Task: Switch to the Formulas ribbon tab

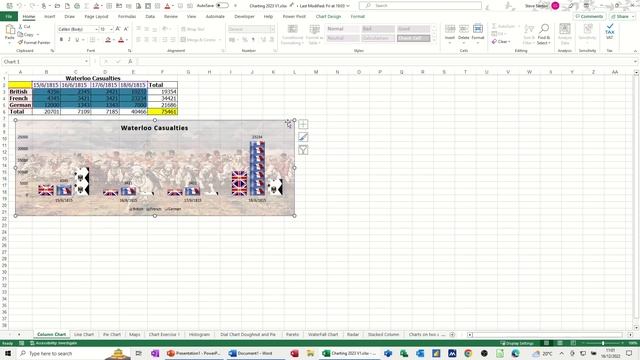Action: [127, 16]
